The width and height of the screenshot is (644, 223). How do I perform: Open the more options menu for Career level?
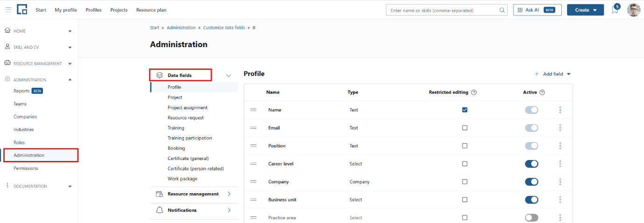pyautogui.click(x=560, y=164)
